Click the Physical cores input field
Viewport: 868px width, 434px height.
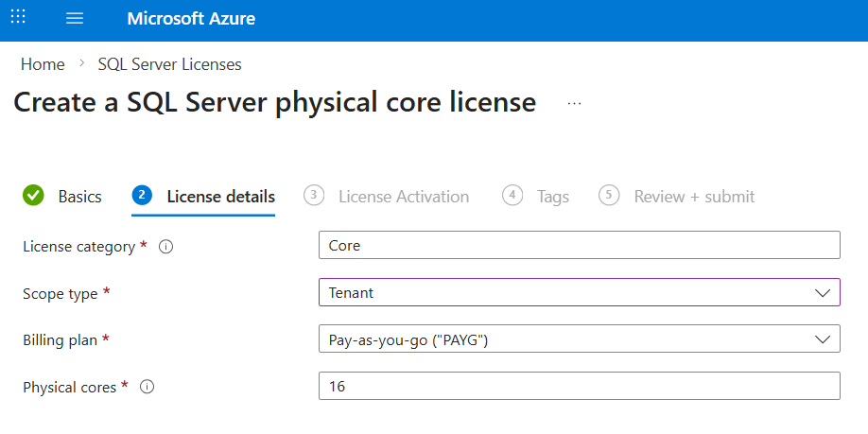(579, 386)
